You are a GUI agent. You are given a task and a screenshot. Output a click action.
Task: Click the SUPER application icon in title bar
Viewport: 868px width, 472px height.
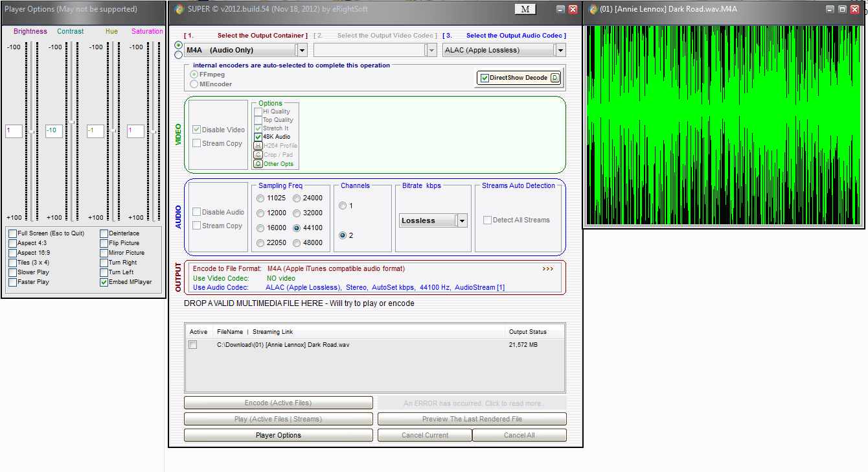pos(179,9)
